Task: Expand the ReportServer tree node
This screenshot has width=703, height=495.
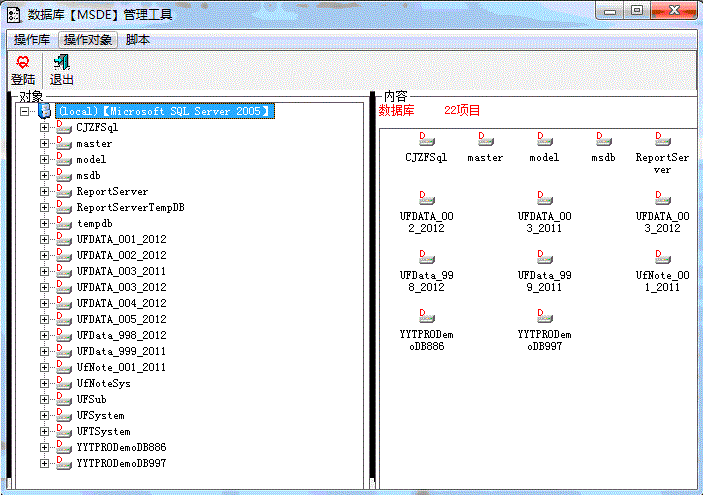Action: click(44, 191)
